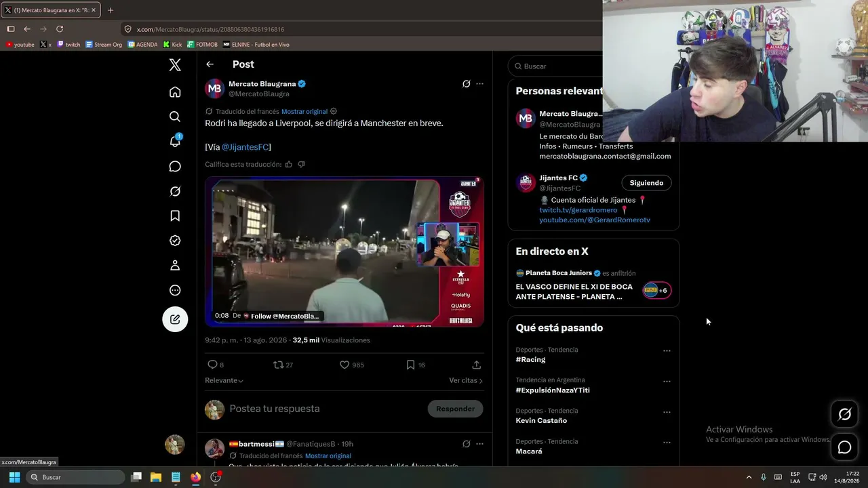Open floating Grok button at bottom right
This screenshot has width=868, height=488.
click(845, 414)
